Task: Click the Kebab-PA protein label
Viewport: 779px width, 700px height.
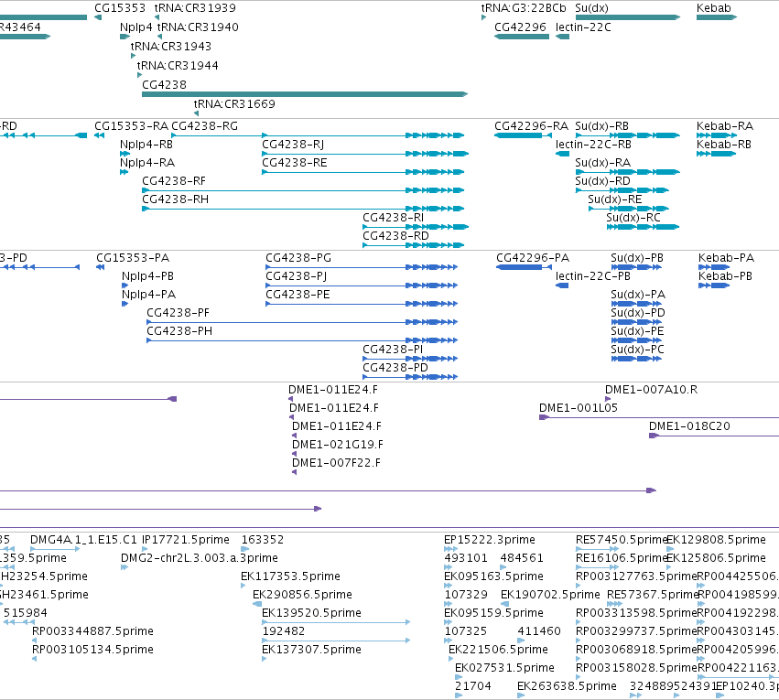Action: [726, 258]
